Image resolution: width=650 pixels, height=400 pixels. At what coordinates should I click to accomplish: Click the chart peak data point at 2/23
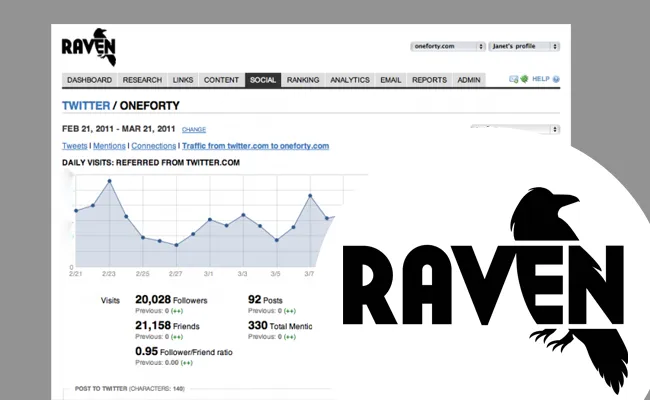(x=109, y=181)
